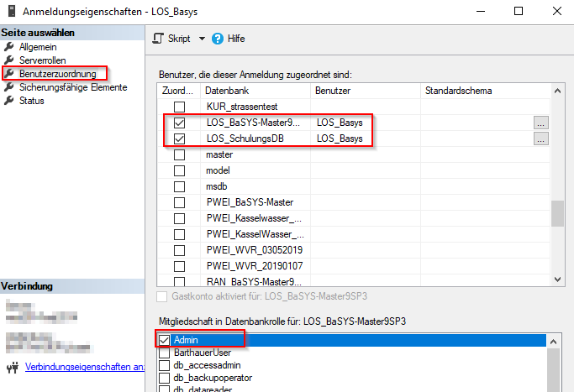Click the connection properties plug icon
This screenshot has width=574, height=392.
(x=11, y=367)
